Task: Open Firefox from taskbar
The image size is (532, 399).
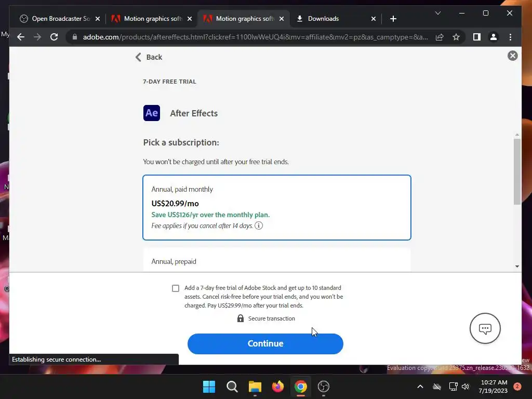Action: (278, 387)
